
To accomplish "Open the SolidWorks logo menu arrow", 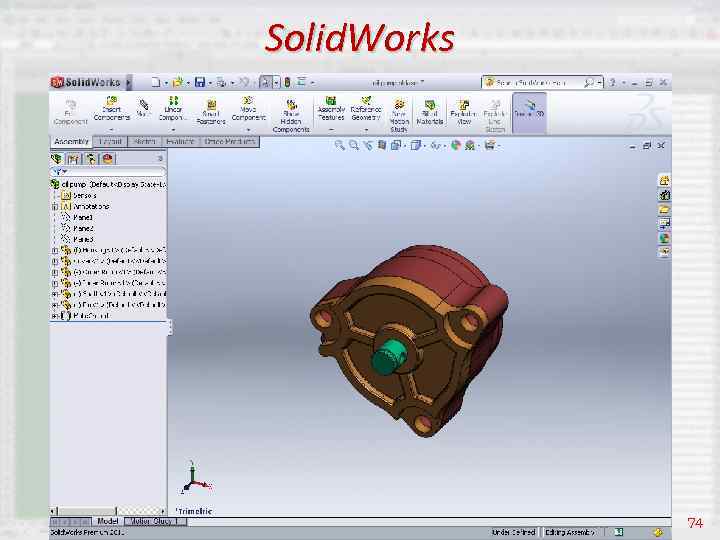I will (x=129, y=83).
